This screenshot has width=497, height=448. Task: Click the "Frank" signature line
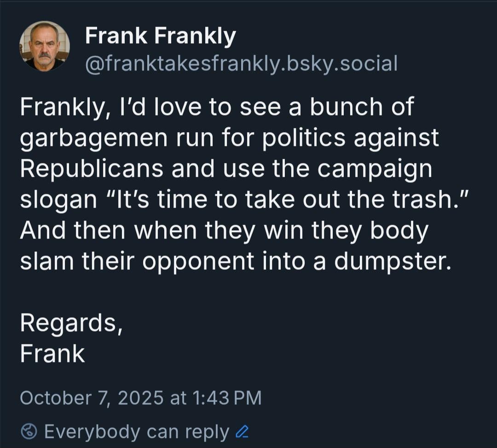(52, 353)
